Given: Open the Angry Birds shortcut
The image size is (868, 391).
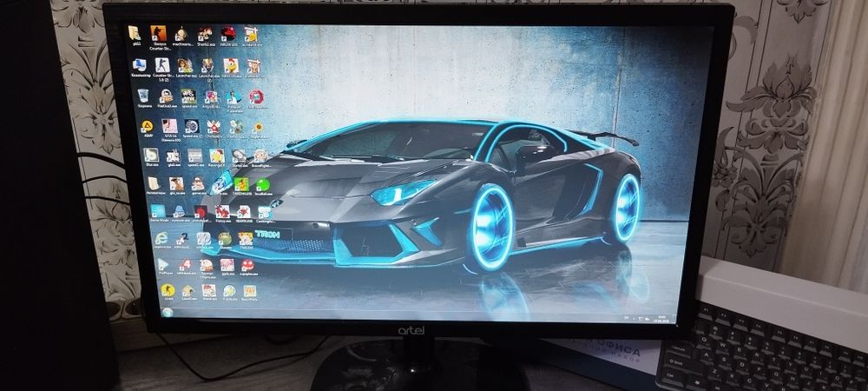Looking at the screenshot, I should coord(211,96).
